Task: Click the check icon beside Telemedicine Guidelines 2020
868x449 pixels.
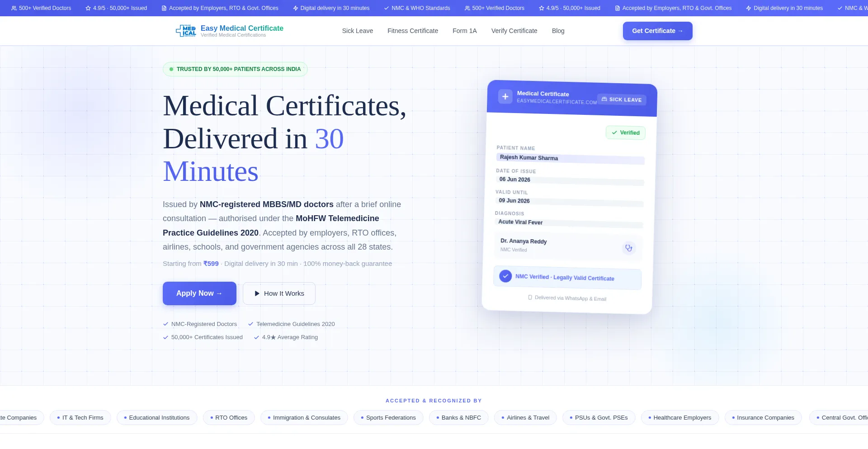Action: coord(250,324)
